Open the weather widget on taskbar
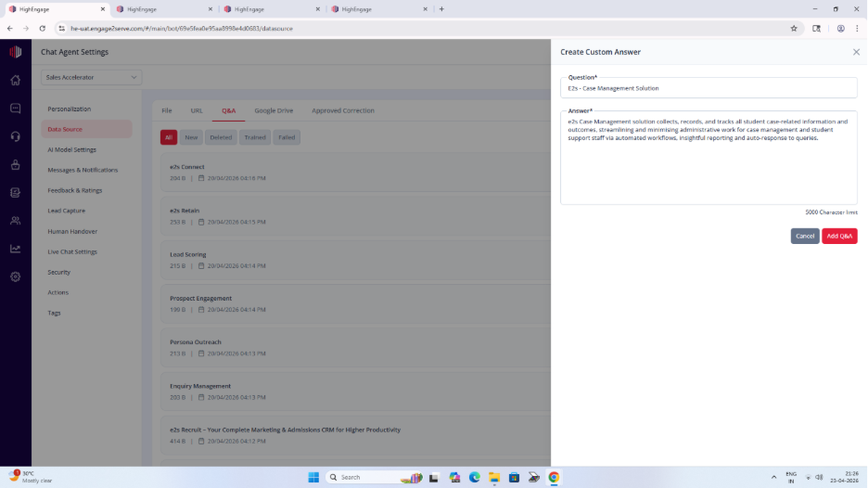This screenshot has width=868, height=488. [31, 477]
